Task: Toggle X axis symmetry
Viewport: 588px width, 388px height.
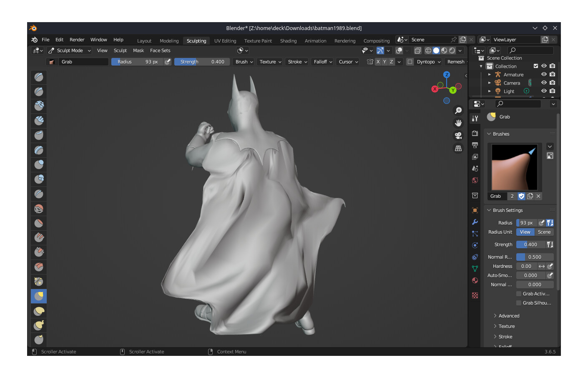Action: pyautogui.click(x=378, y=62)
